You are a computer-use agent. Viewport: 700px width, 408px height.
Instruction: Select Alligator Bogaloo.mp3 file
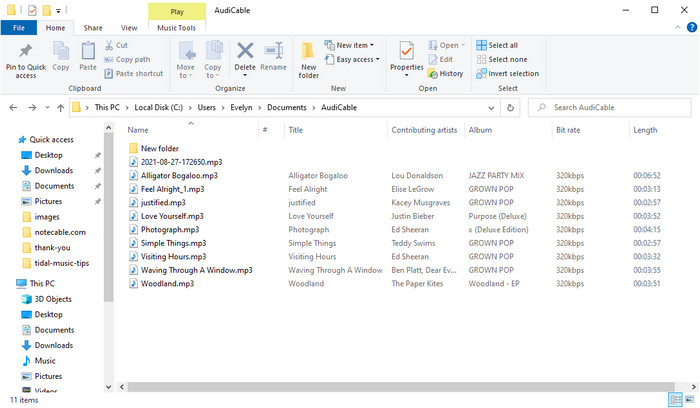click(174, 175)
